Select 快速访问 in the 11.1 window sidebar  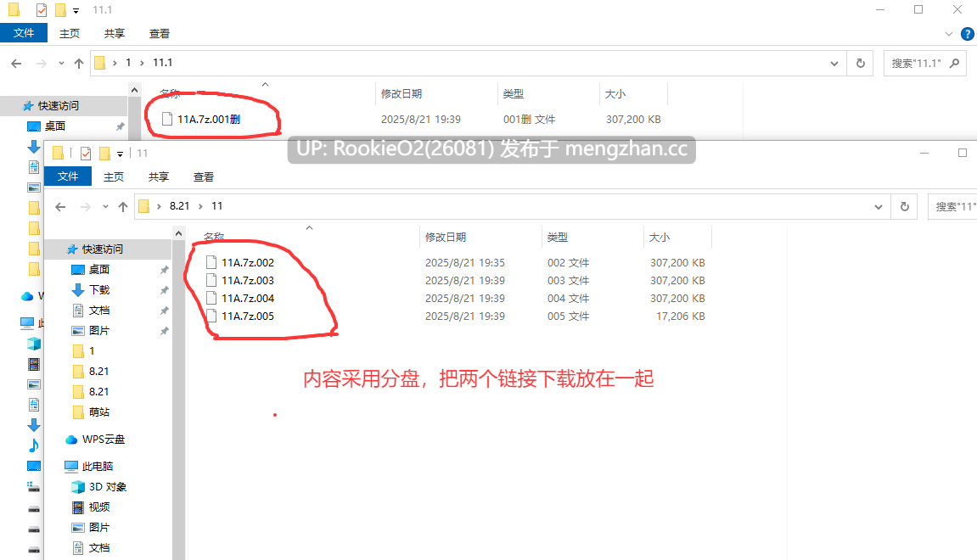pyautogui.click(x=59, y=106)
